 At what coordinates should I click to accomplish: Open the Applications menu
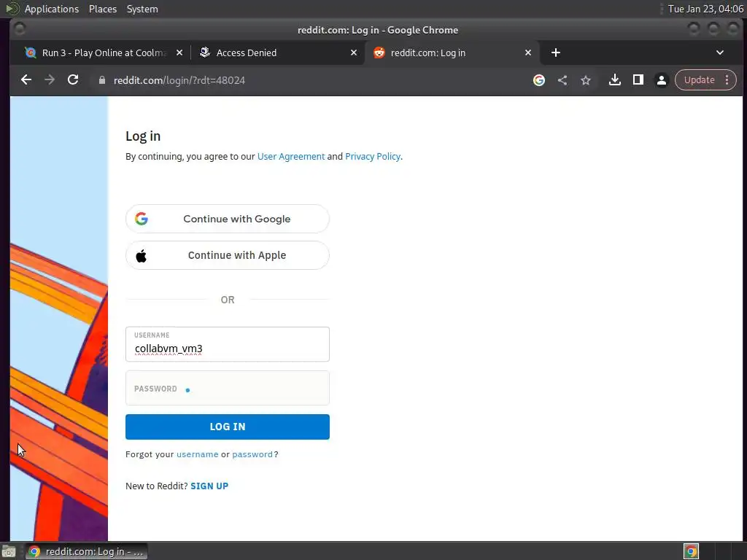coord(52,9)
